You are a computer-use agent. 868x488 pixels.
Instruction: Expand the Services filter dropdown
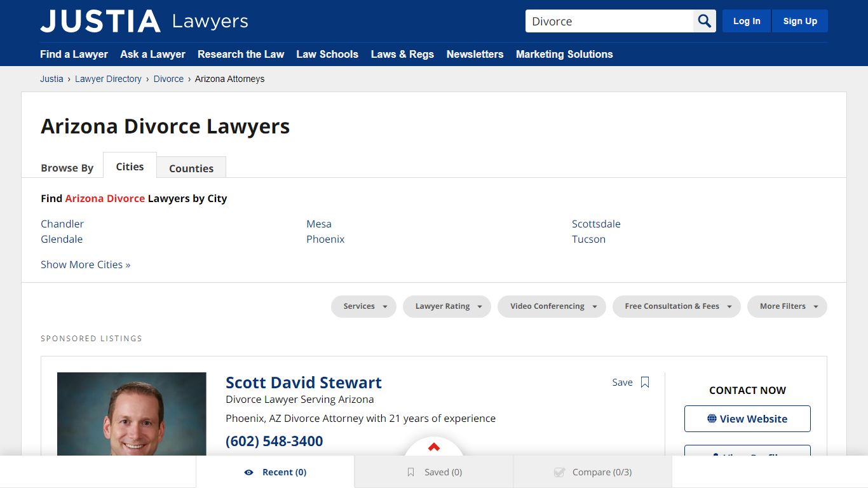click(363, 306)
